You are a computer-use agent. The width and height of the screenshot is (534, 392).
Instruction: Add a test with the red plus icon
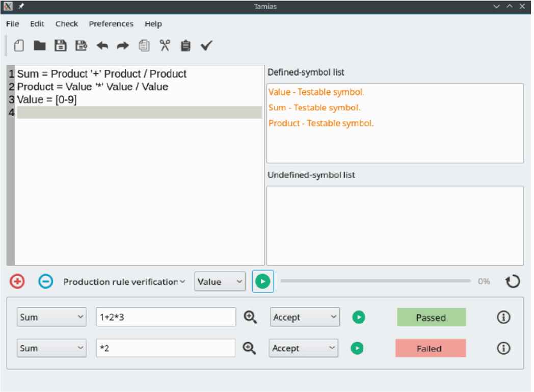[x=17, y=281]
